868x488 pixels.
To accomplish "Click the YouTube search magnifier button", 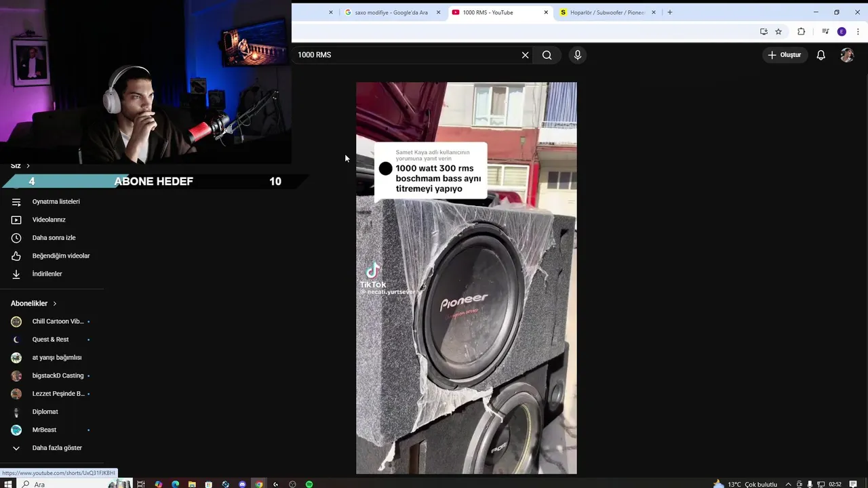I will [547, 55].
